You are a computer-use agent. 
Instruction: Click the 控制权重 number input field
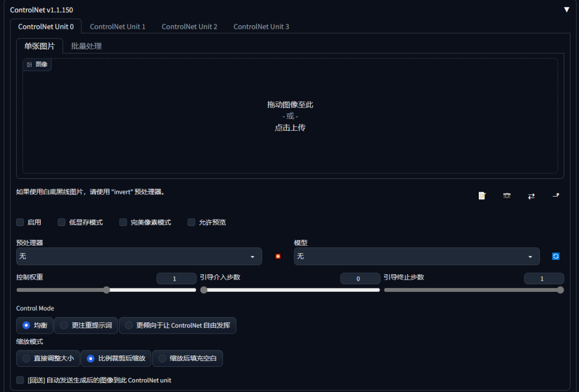176,278
